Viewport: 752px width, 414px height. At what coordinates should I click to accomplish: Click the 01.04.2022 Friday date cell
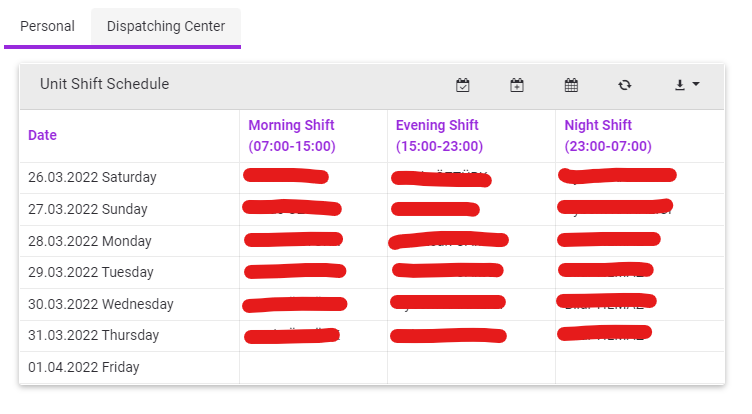83,367
